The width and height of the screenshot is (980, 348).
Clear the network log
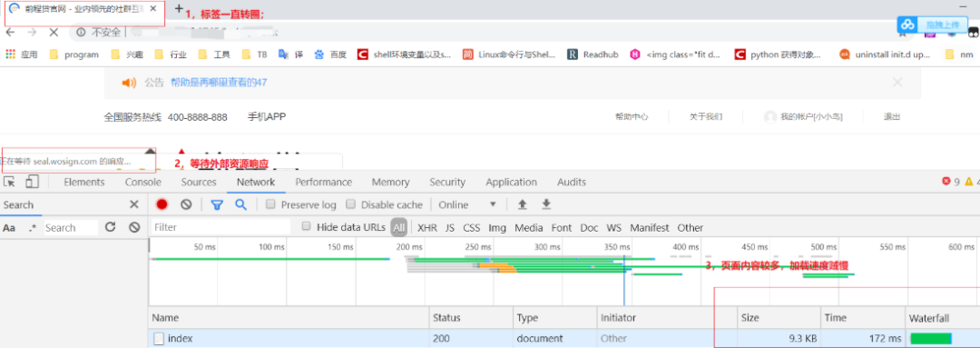(186, 204)
